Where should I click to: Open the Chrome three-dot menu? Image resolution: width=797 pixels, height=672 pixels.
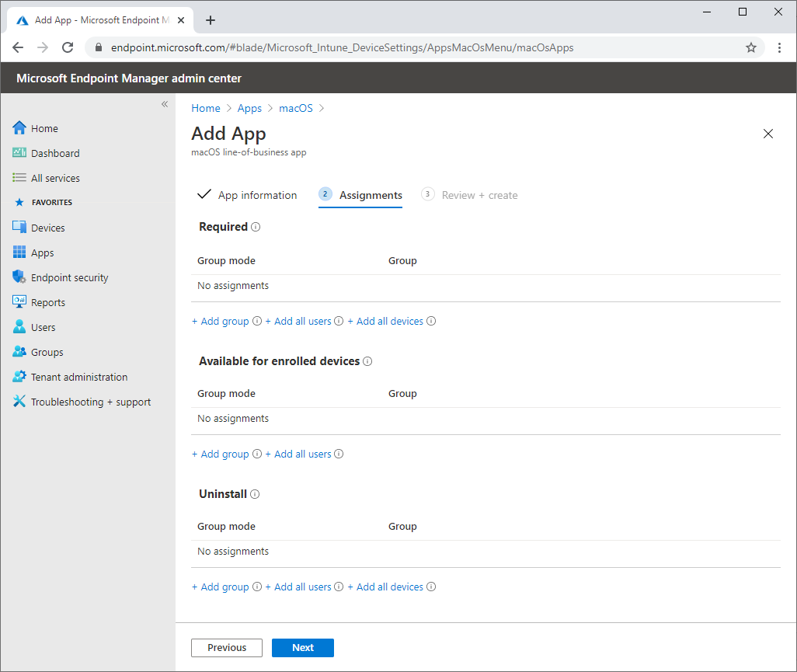(779, 48)
